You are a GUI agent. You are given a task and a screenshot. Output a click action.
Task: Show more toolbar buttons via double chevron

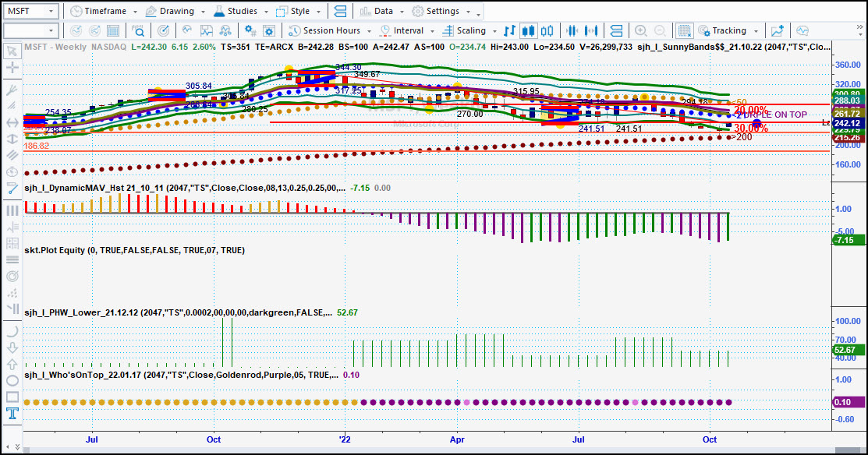pos(859,27)
